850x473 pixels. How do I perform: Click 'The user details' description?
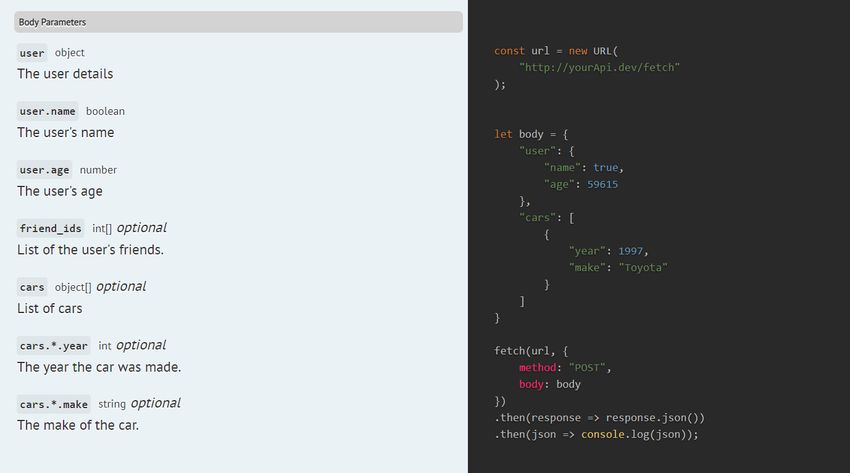click(x=65, y=74)
